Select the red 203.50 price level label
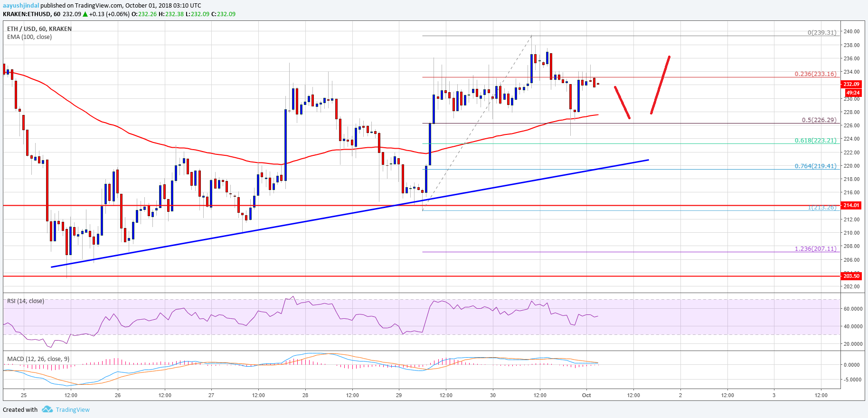Screen dimensions: 868x418 pos(851,276)
